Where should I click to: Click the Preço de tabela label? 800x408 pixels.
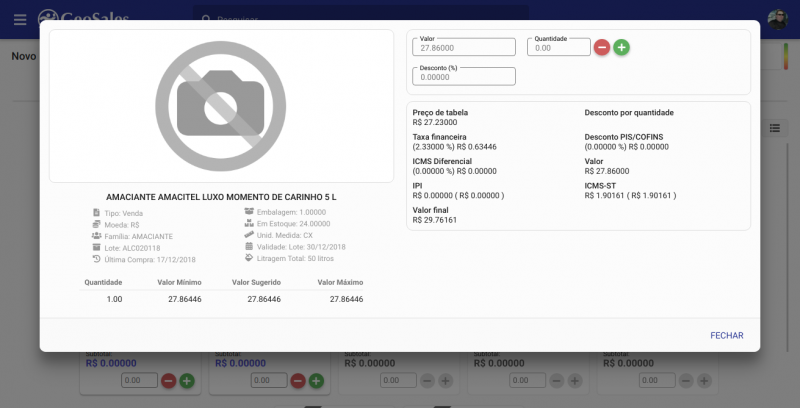click(x=440, y=113)
